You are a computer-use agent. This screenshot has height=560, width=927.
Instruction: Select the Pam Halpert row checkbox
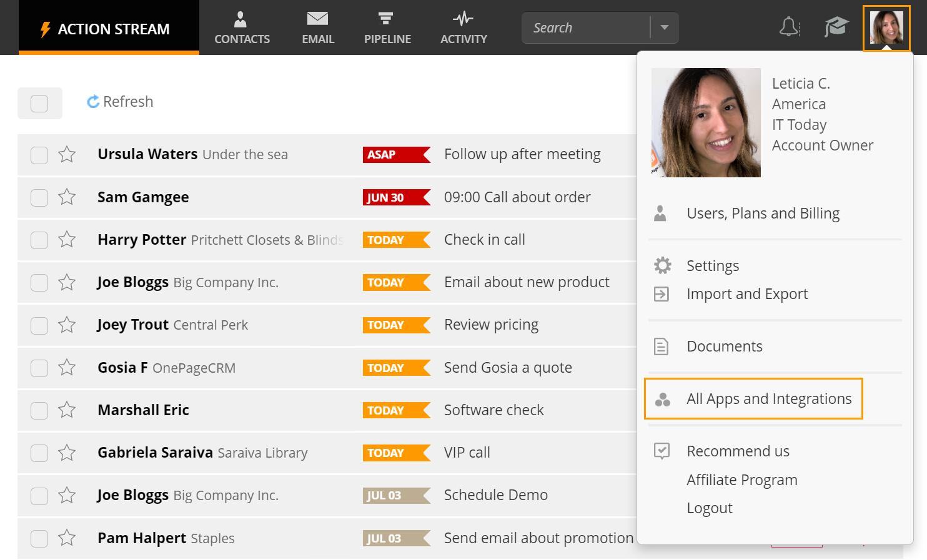(x=39, y=538)
